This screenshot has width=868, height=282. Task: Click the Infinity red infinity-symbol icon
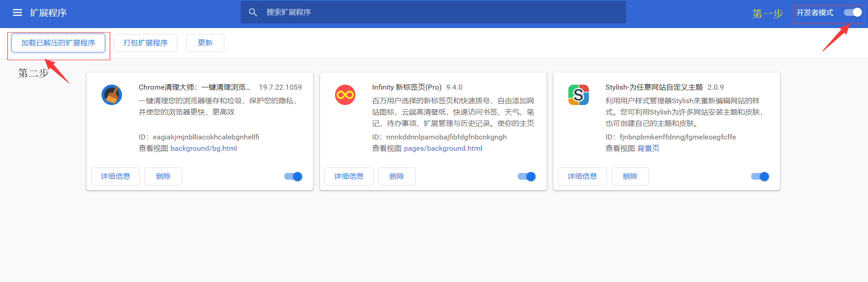345,95
